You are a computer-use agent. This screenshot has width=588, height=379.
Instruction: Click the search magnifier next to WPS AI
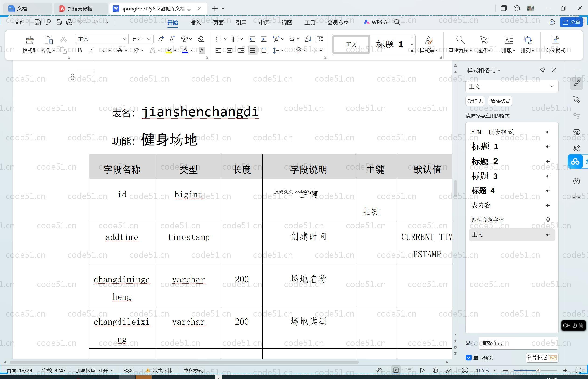tap(397, 22)
